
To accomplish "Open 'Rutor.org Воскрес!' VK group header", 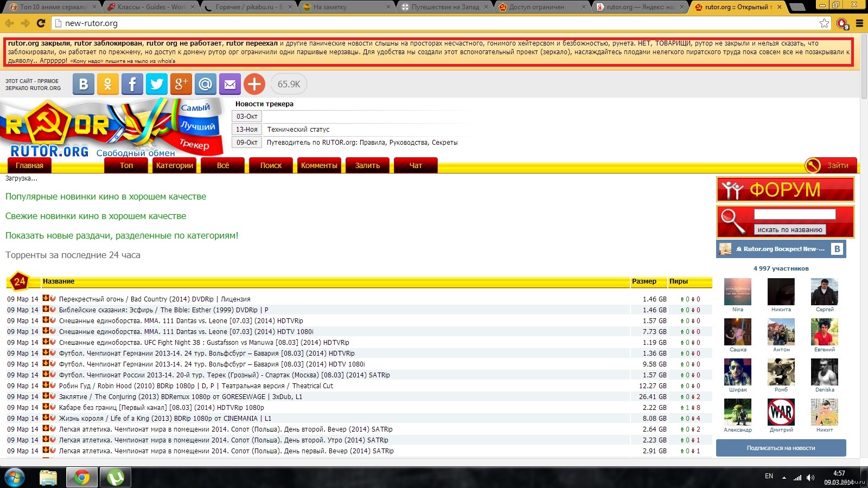I will click(x=781, y=249).
